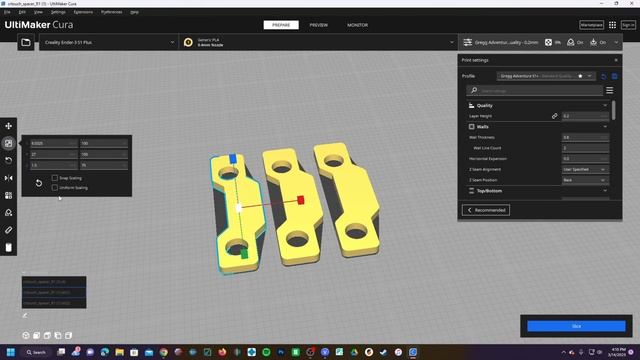640x360 pixels.
Task: Expand the material and nozzle dropdown
Action: click(x=318, y=42)
